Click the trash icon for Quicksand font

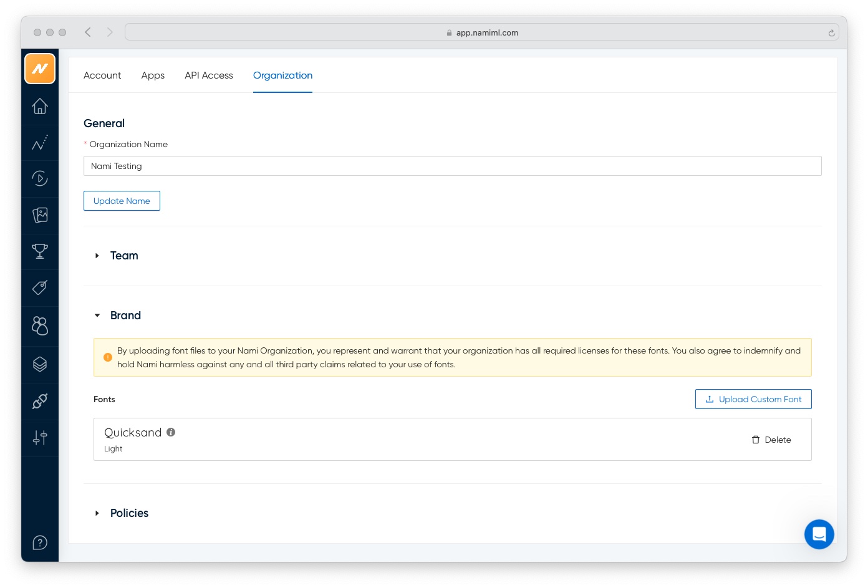756,440
